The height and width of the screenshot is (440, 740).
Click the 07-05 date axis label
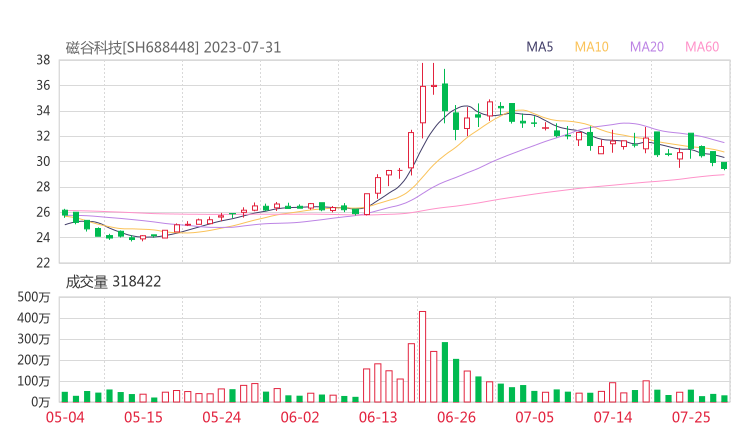coord(534,417)
